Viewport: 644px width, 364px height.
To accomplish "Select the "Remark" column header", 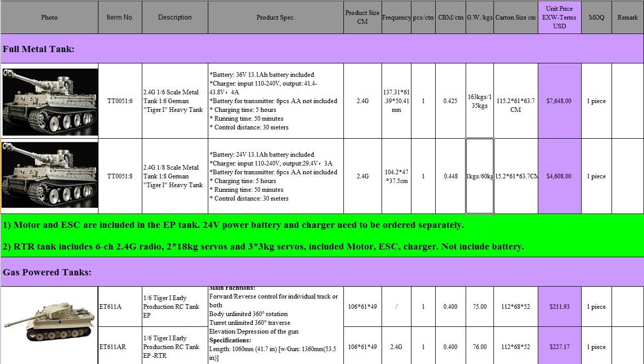I will (628, 18).
